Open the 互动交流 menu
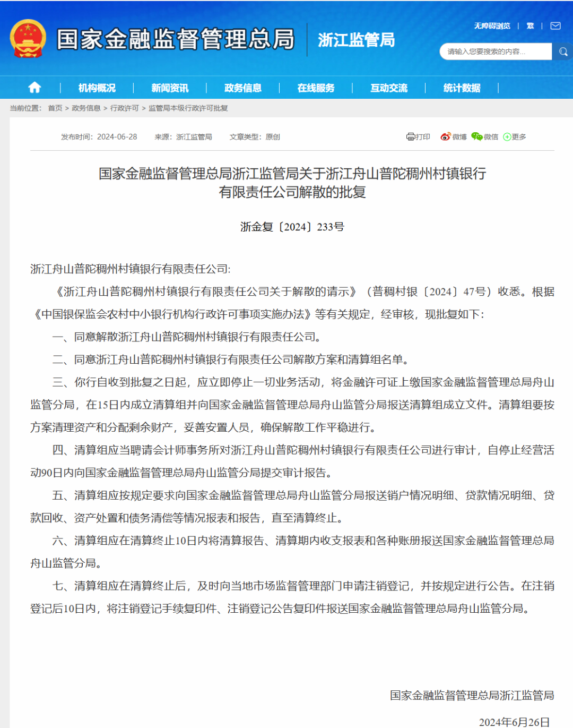The width and height of the screenshot is (573, 728). click(390, 88)
